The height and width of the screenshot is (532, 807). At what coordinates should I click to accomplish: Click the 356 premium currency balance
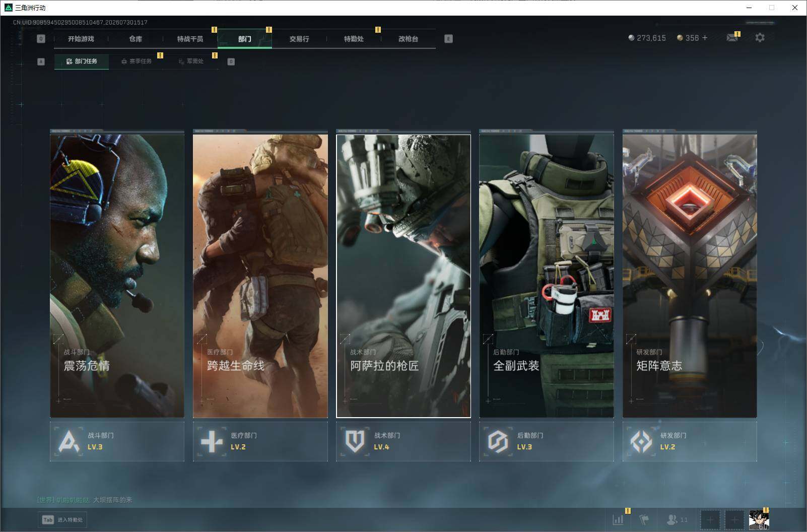tap(688, 38)
